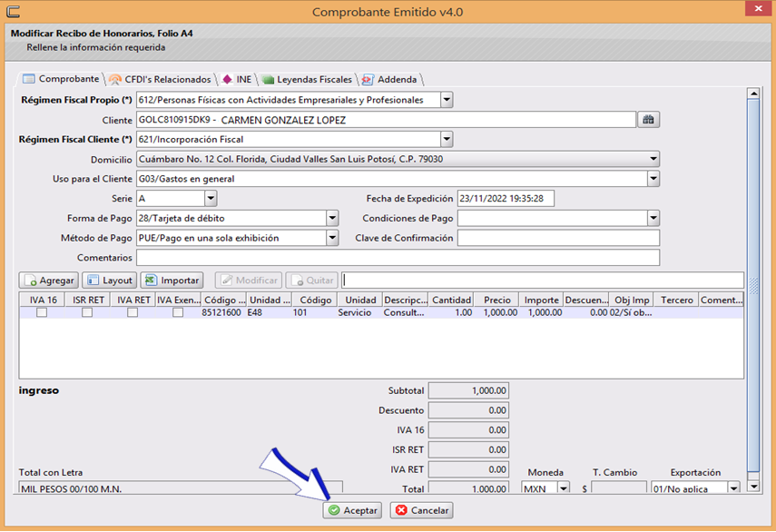Click the binoculars client search icon
776x532 pixels.
[648, 119]
